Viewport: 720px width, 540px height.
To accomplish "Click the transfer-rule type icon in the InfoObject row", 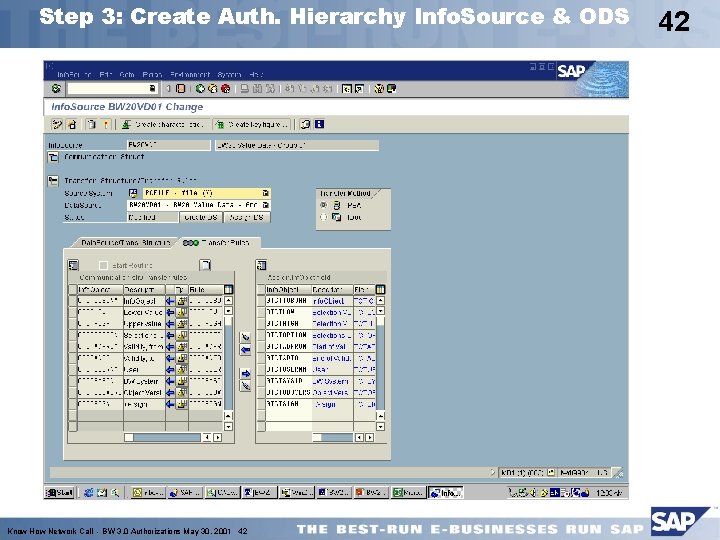I will click(182, 301).
